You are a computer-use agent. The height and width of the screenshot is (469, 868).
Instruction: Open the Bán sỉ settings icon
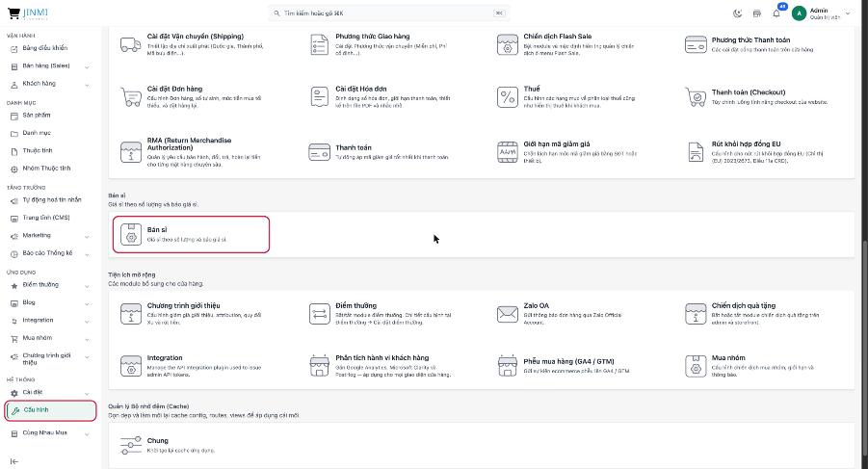pyautogui.click(x=131, y=235)
